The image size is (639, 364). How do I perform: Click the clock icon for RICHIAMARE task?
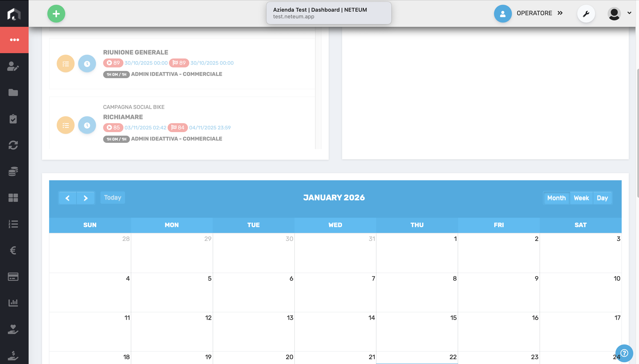tap(87, 125)
